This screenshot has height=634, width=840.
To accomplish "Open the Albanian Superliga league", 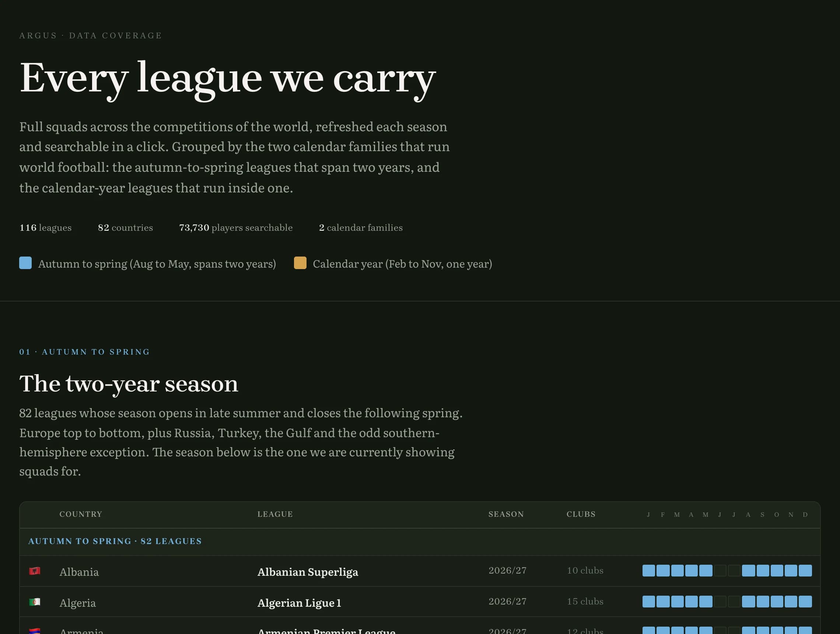I will coord(308,572).
